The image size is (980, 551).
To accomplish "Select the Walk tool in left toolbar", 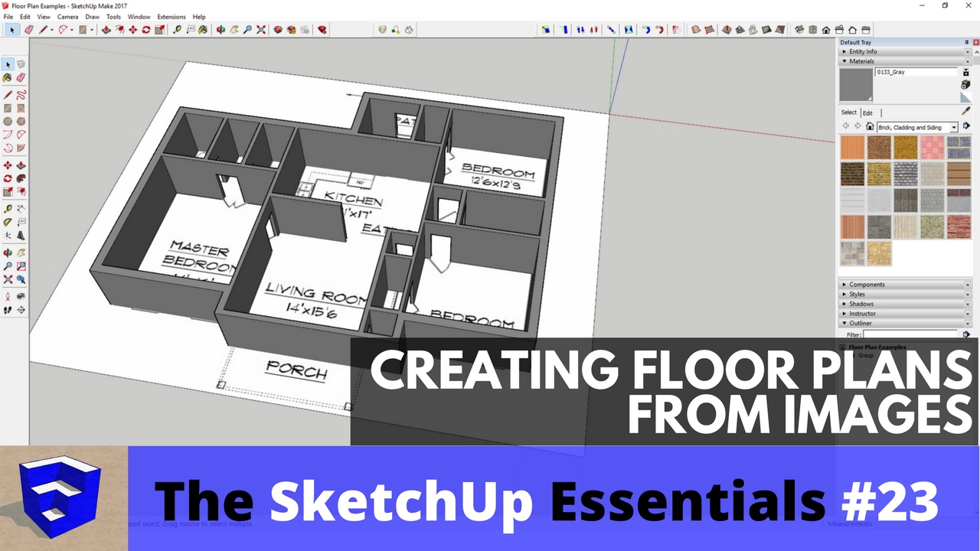I will (8, 310).
